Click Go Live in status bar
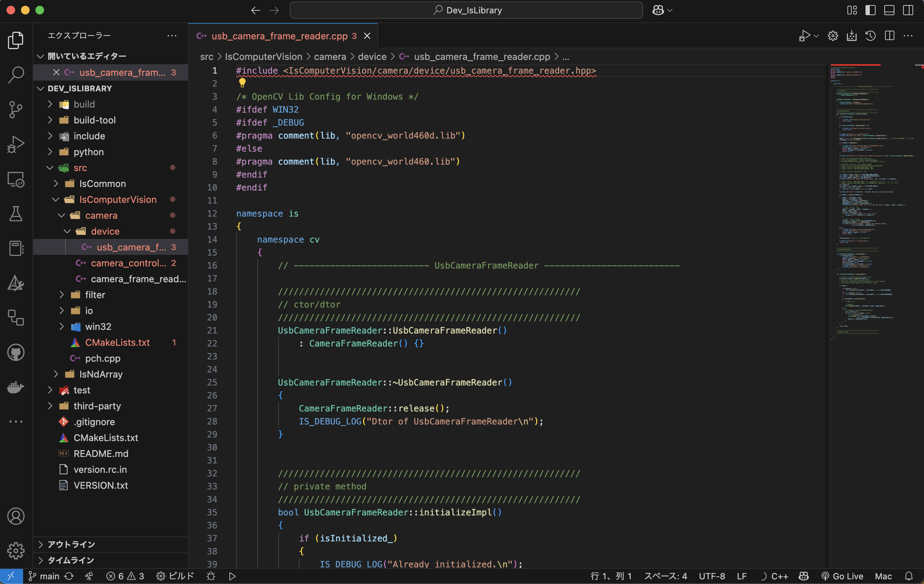The height and width of the screenshot is (584, 924). 843,576
